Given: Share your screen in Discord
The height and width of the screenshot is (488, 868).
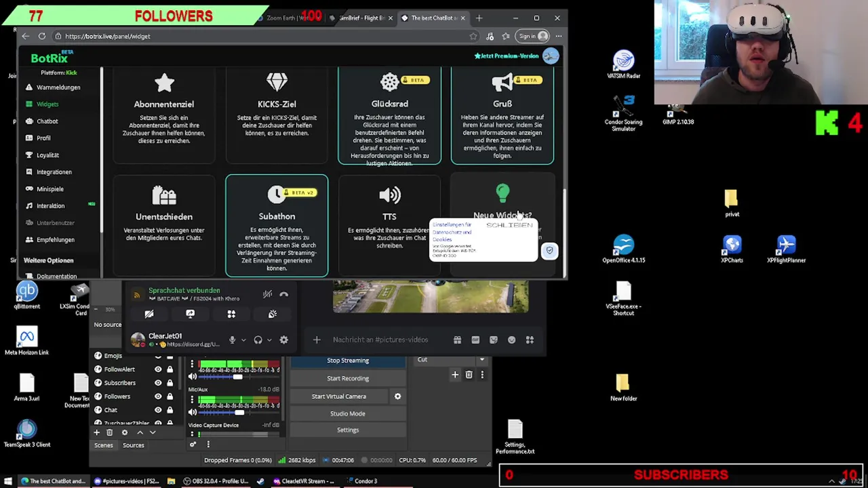Looking at the screenshot, I should pyautogui.click(x=190, y=314).
